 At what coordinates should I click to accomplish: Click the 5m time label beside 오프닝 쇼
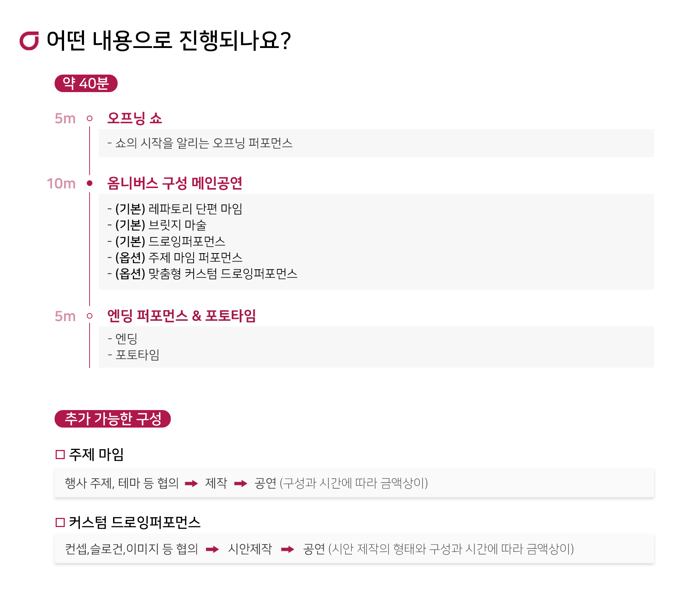[65, 118]
